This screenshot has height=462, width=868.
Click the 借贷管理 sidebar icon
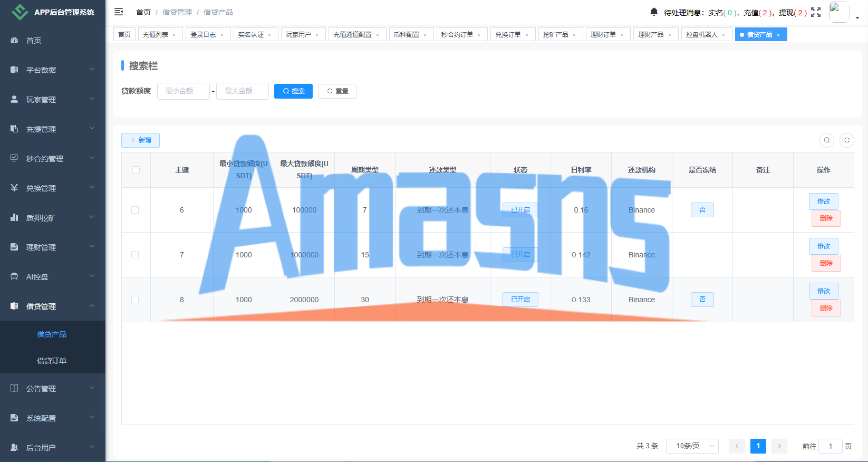tap(14, 306)
